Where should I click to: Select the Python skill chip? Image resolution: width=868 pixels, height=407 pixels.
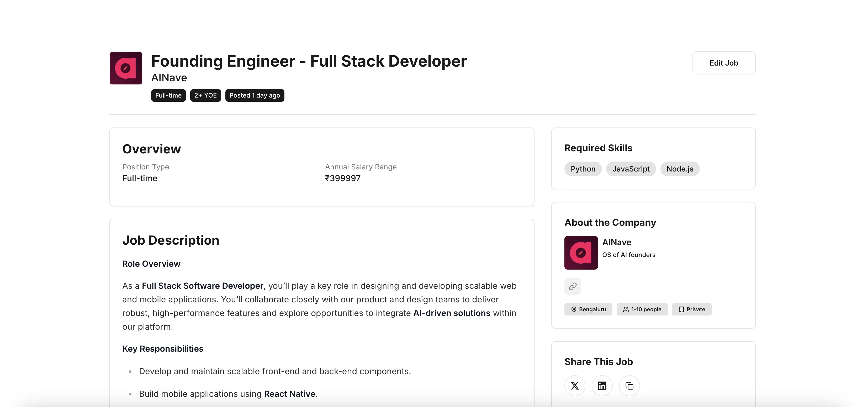coord(583,169)
